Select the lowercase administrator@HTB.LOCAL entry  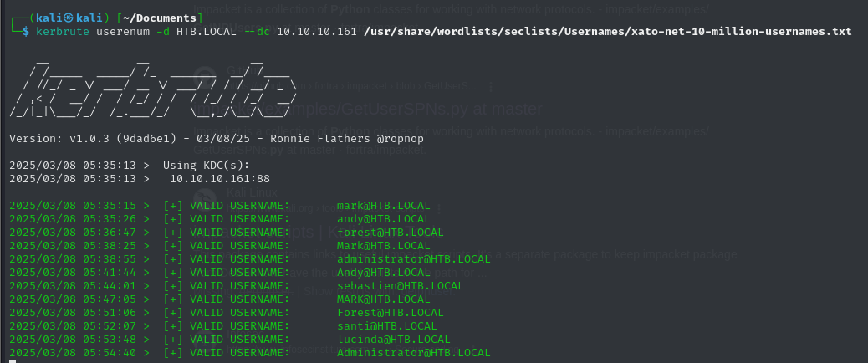coord(414,259)
